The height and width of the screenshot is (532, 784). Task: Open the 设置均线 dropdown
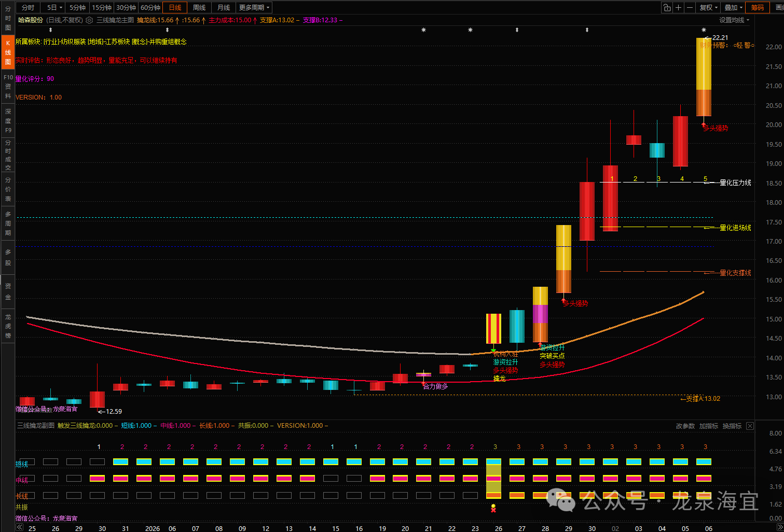tap(734, 20)
